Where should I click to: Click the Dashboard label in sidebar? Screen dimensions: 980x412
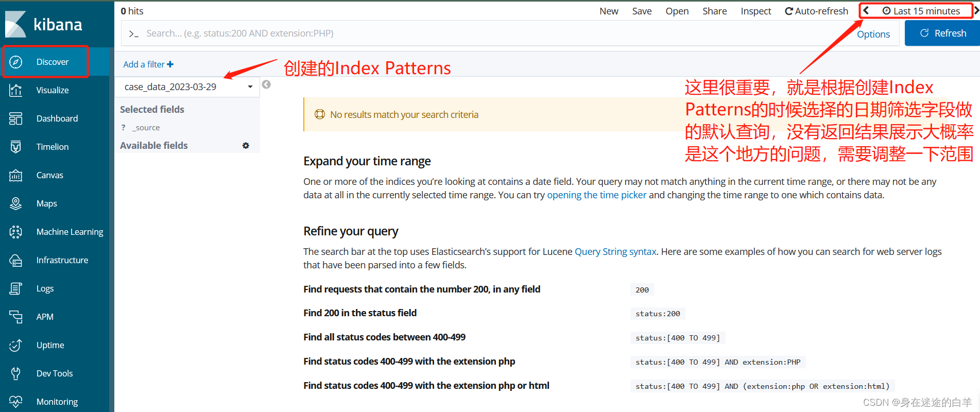click(x=57, y=118)
